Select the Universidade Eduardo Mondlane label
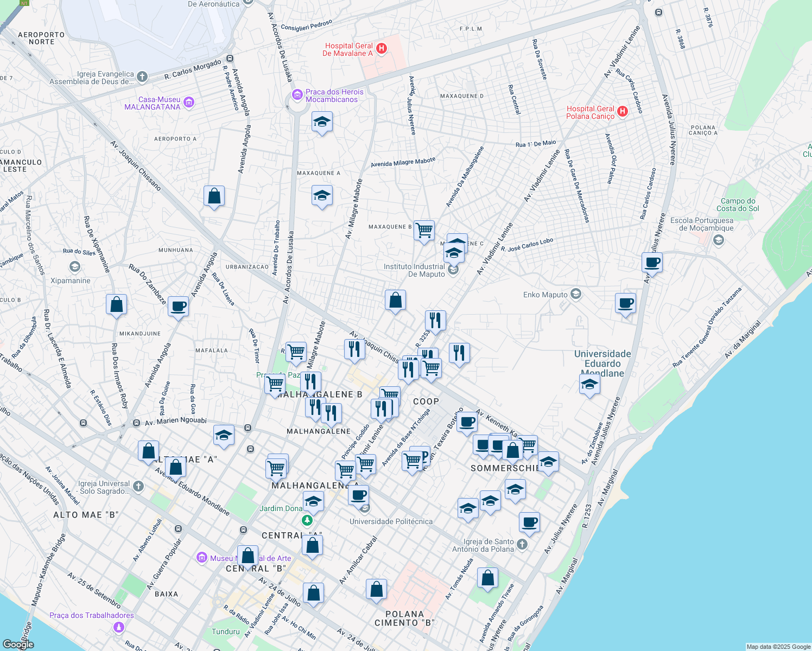Viewport: 812px width, 651px height. (602, 363)
